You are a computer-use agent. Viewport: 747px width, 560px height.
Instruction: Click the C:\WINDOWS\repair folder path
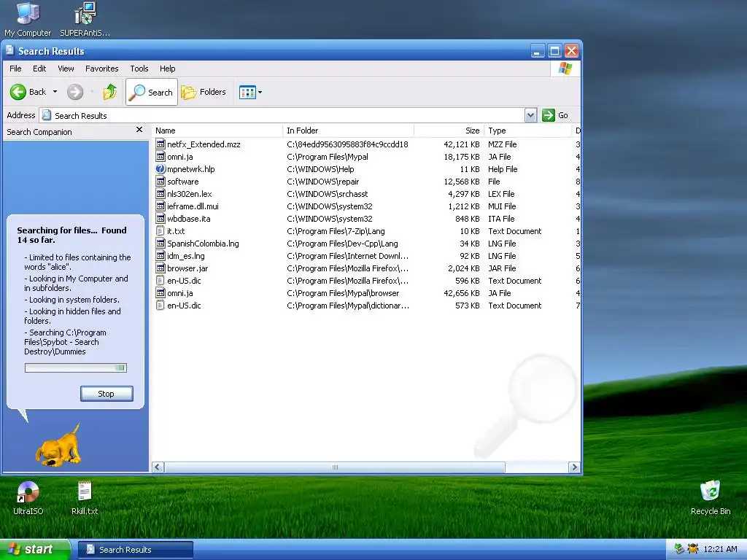(323, 182)
